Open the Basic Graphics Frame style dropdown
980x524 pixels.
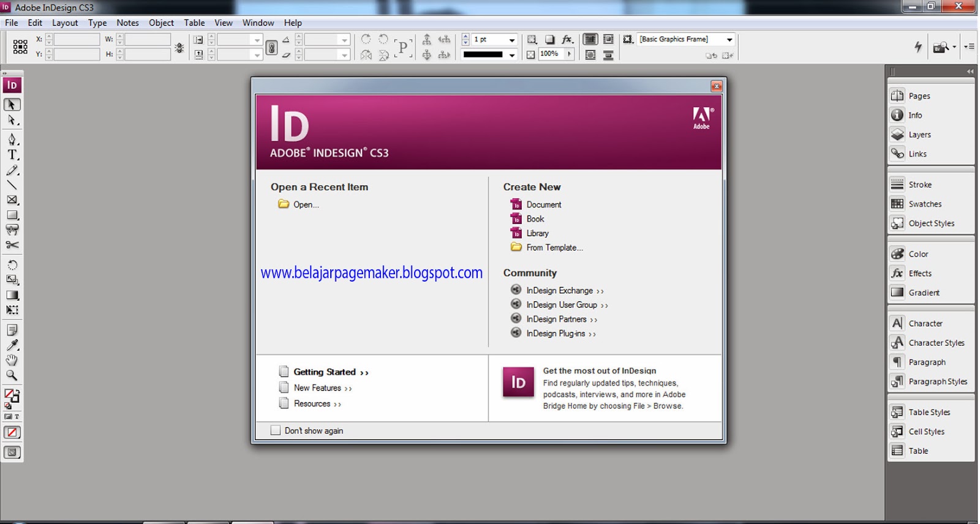click(729, 40)
